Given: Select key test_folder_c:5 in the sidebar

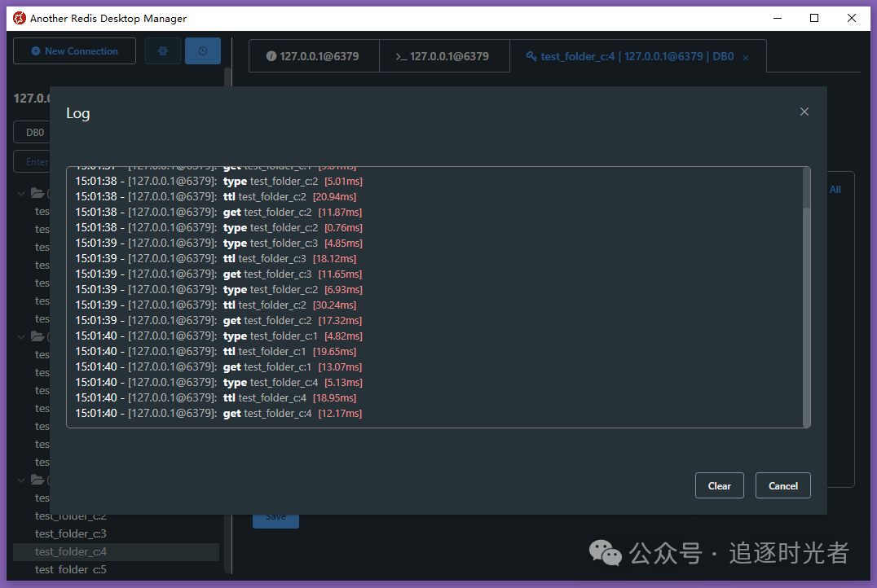Looking at the screenshot, I should tap(70, 569).
